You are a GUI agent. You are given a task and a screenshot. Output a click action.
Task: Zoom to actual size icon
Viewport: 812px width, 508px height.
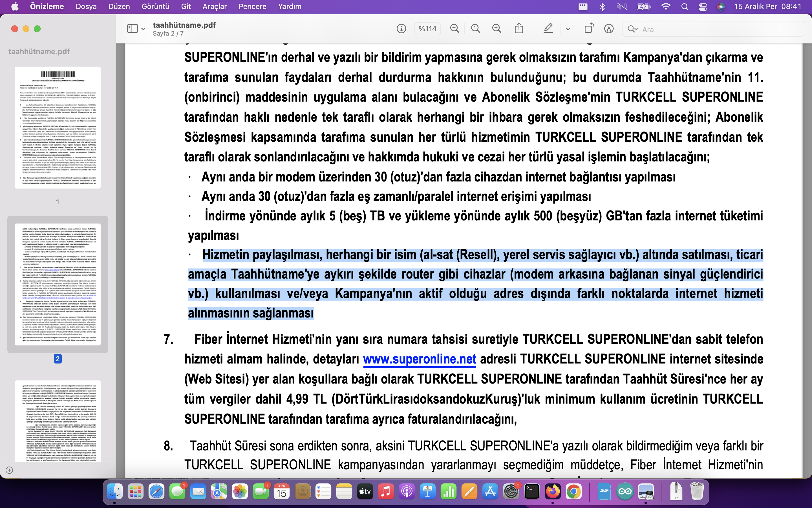tap(475, 29)
